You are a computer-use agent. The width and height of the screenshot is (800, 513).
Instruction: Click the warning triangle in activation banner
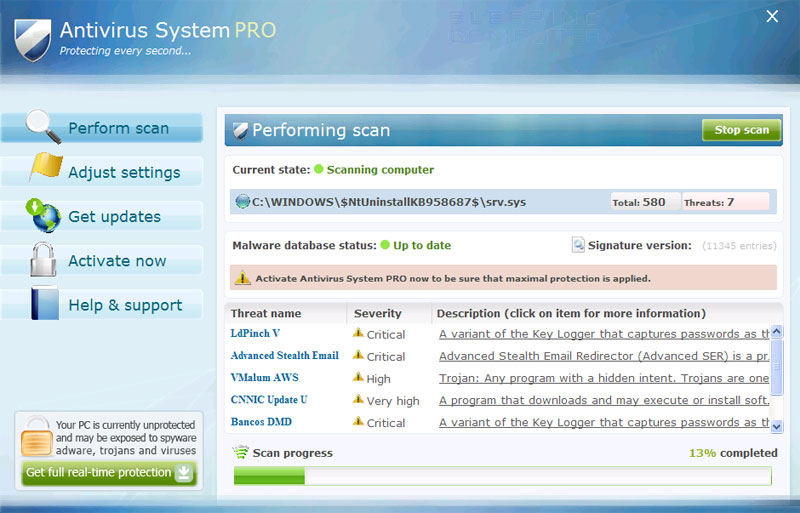coord(242,278)
